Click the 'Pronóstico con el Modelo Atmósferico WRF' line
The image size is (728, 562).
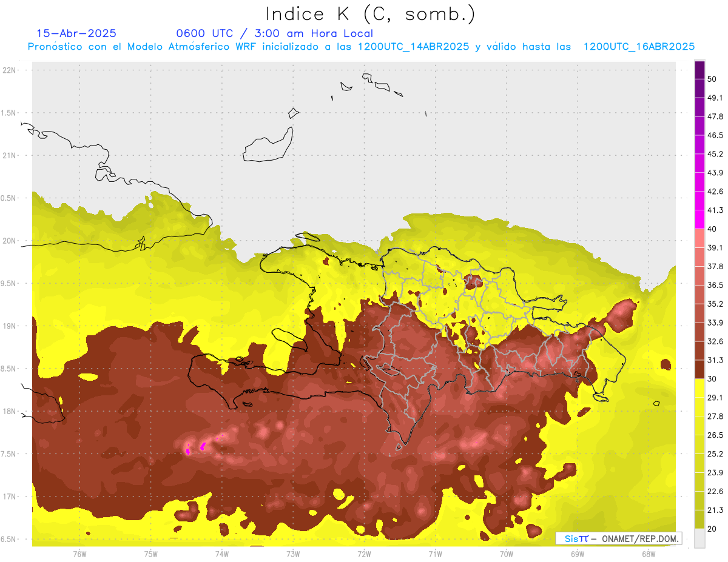(x=361, y=46)
